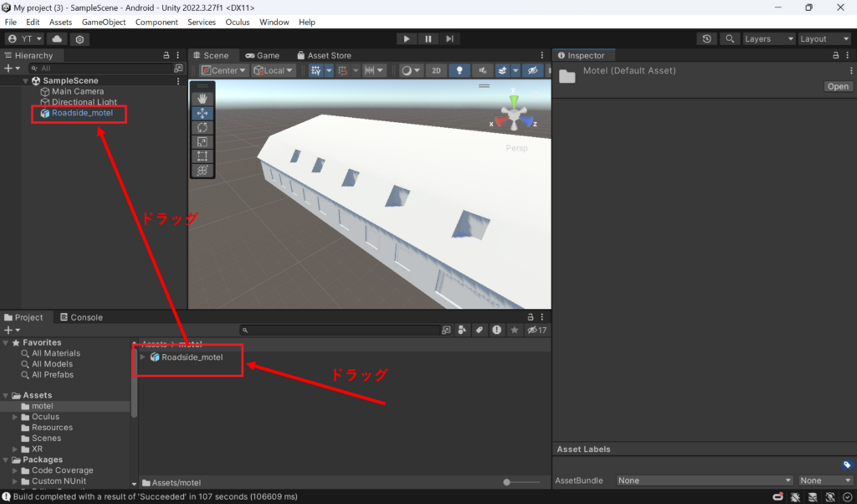Screen dimensions: 857x504
Task: Open the Layout dropdown
Action: 825,39
